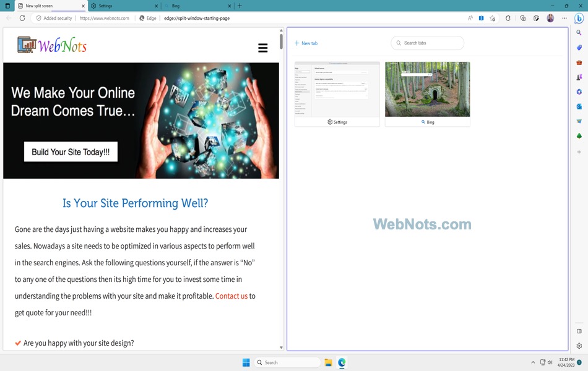Start Read aloud for the page

(470, 18)
